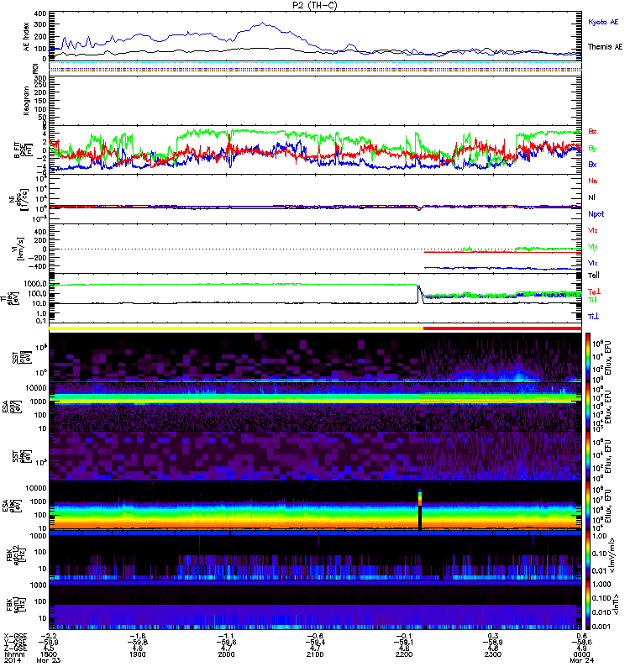Click the blue Ti perpendicular legend label
Screen dimensions: 630x672
coord(593,317)
